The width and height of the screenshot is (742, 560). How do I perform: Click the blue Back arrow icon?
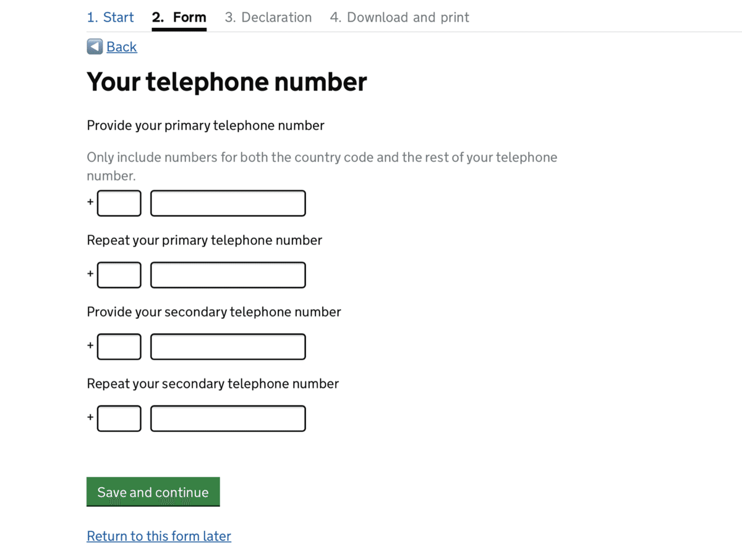(95, 46)
